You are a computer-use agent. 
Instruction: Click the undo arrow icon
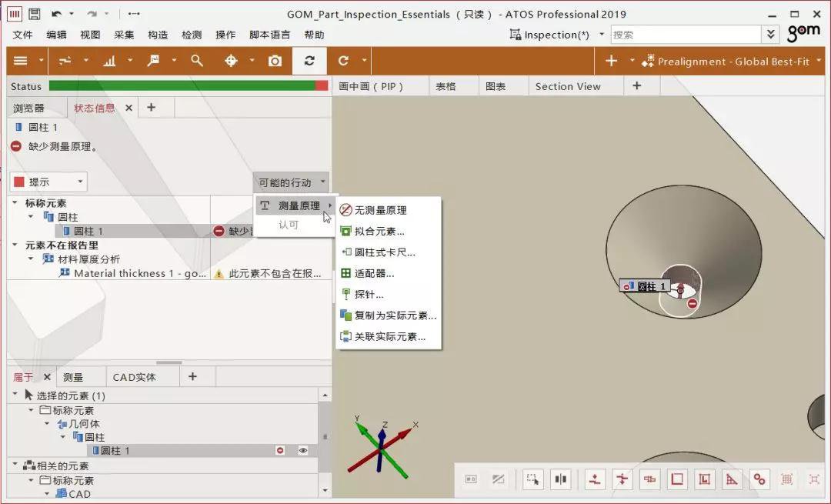[x=57, y=14]
